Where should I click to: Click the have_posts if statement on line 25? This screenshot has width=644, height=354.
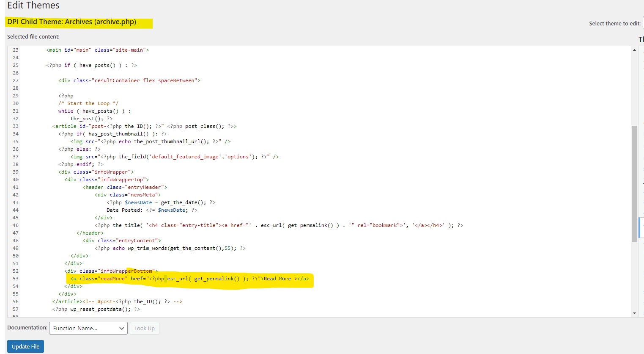point(91,65)
